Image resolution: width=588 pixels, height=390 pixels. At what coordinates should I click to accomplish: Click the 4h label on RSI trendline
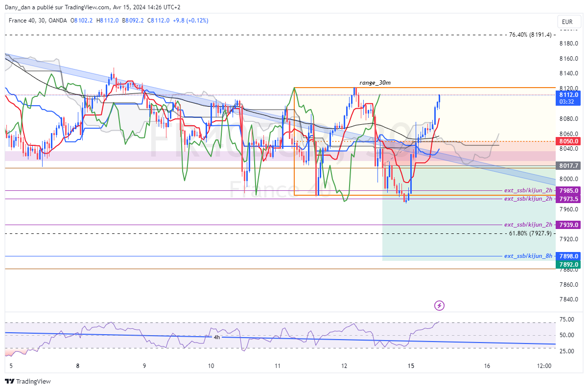click(x=216, y=337)
